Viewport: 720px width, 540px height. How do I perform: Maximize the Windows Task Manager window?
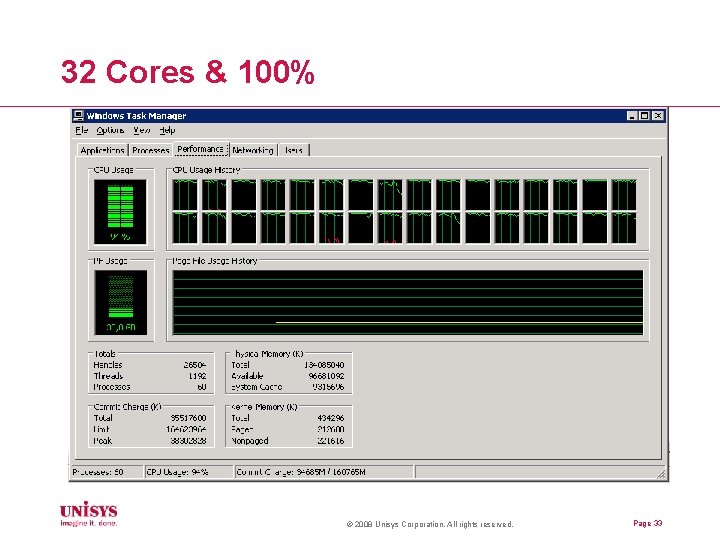tap(644, 116)
